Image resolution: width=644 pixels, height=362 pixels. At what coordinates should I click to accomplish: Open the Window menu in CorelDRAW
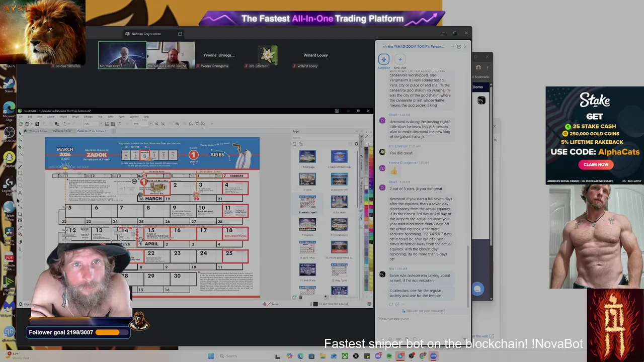click(134, 117)
